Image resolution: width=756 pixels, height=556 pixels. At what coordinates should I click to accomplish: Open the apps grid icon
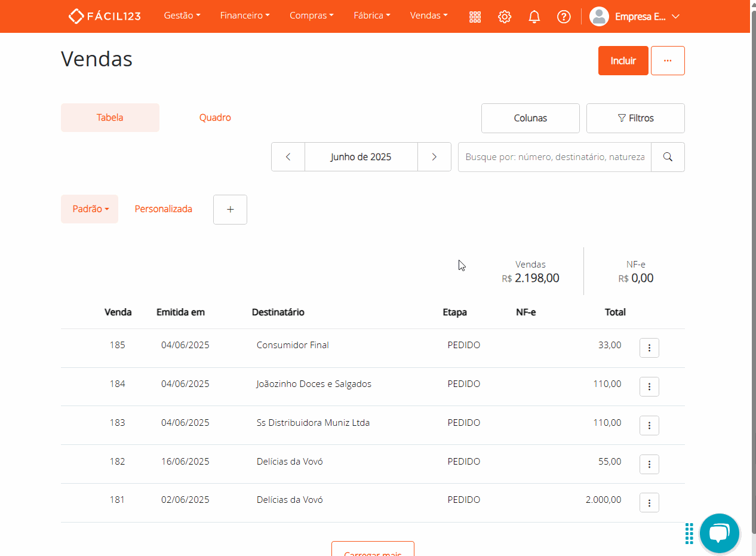(x=475, y=17)
